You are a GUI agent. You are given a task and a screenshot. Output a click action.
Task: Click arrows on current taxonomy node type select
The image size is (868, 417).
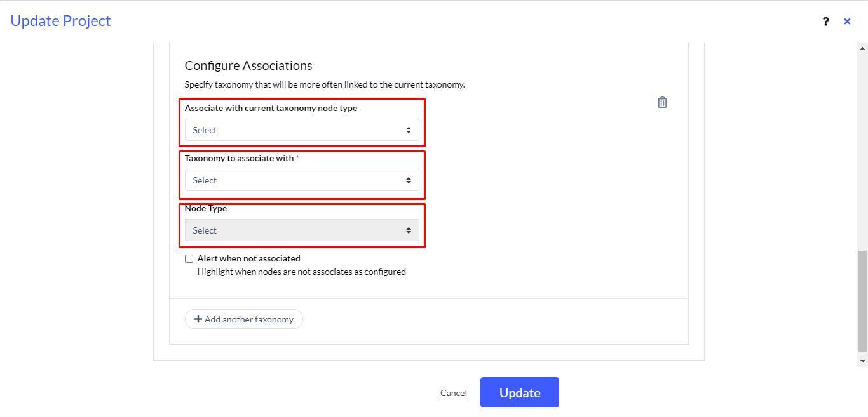click(409, 130)
